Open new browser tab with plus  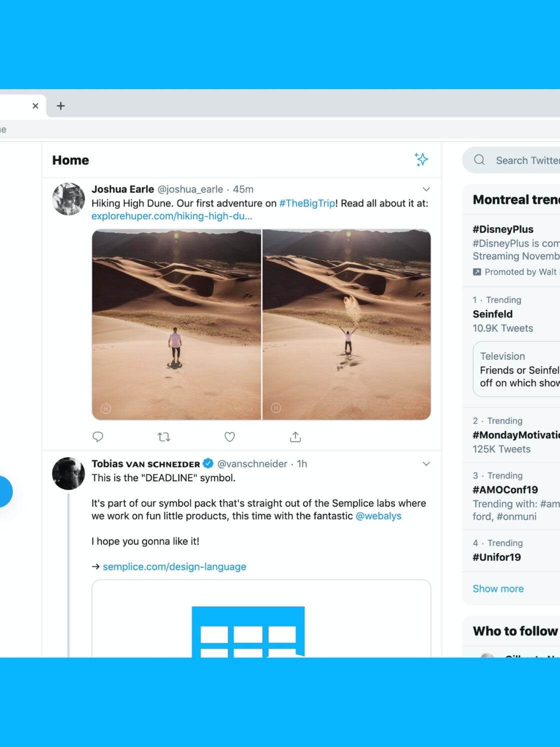click(x=60, y=106)
